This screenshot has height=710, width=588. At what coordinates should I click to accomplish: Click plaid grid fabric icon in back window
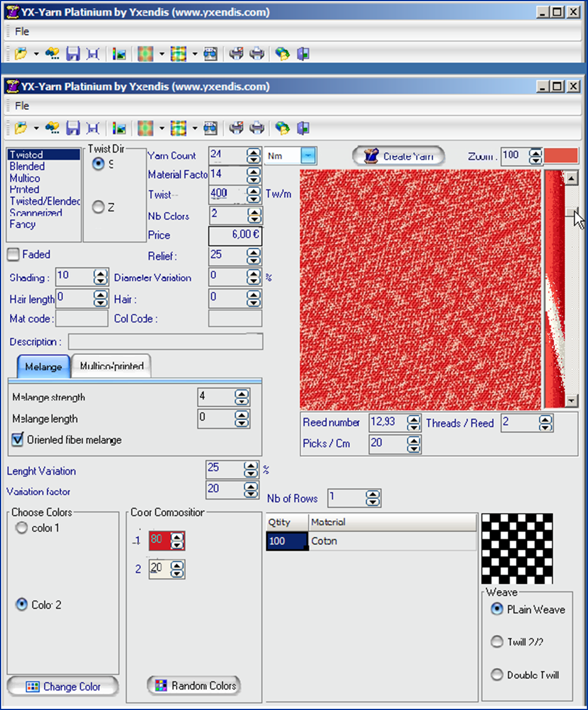(x=178, y=54)
